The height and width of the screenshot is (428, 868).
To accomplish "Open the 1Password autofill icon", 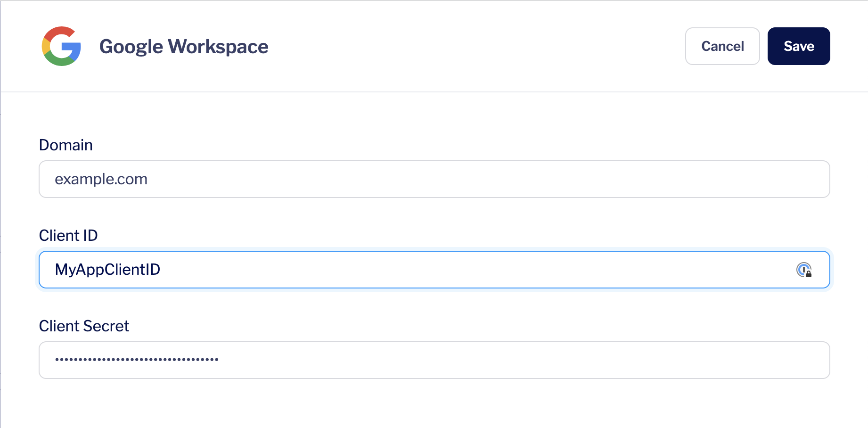I will click(x=803, y=270).
